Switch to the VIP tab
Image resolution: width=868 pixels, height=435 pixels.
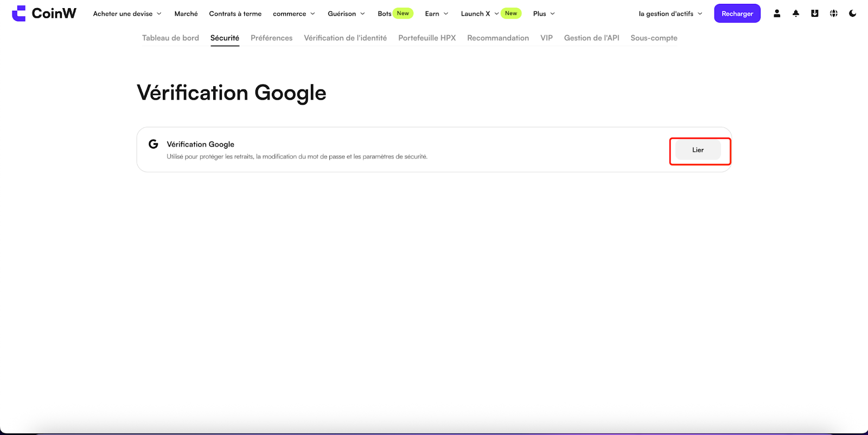tap(546, 38)
